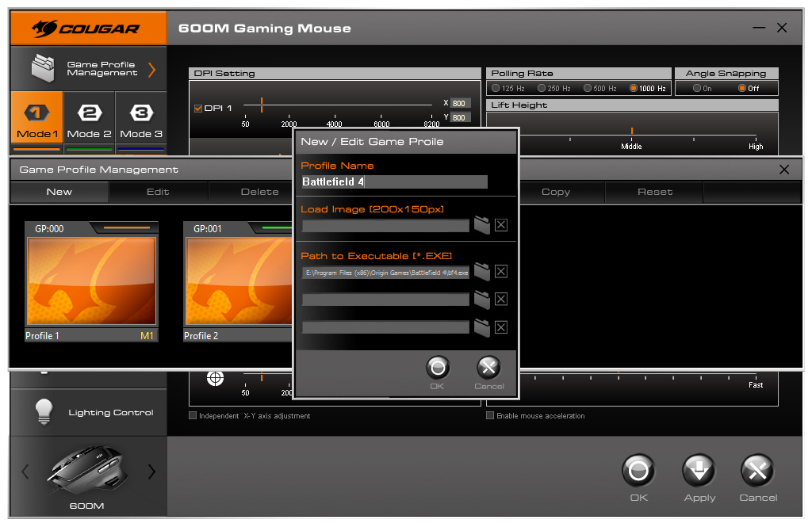The width and height of the screenshot is (812, 527).
Task: Click the Copy tab in profile management
Action: click(x=555, y=192)
